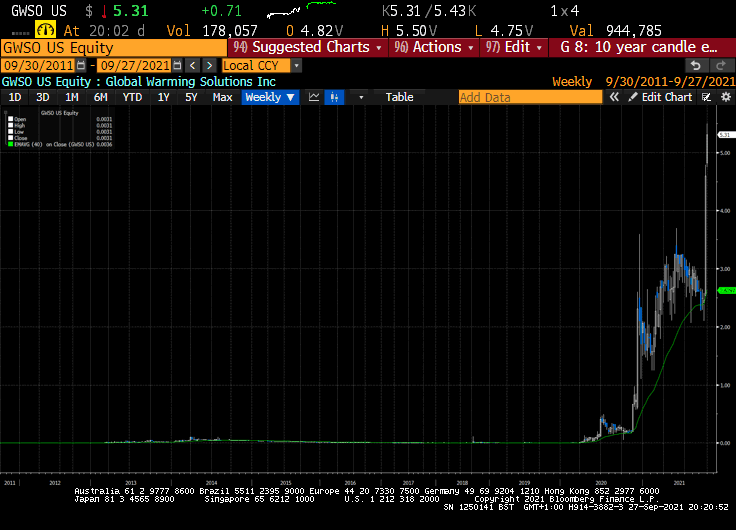Viewport: 736px width, 530px height.
Task: Select the candlestick chart type icon
Action: pos(334,97)
